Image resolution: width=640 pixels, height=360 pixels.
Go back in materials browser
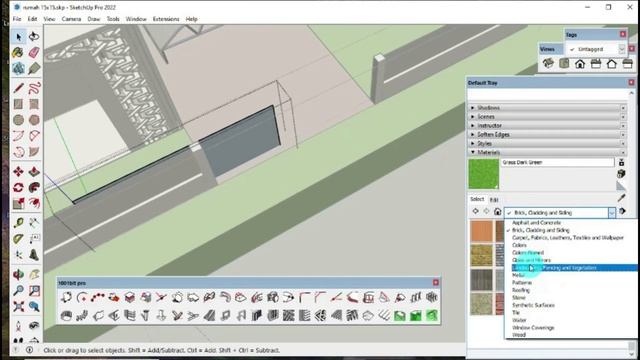pos(476,211)
